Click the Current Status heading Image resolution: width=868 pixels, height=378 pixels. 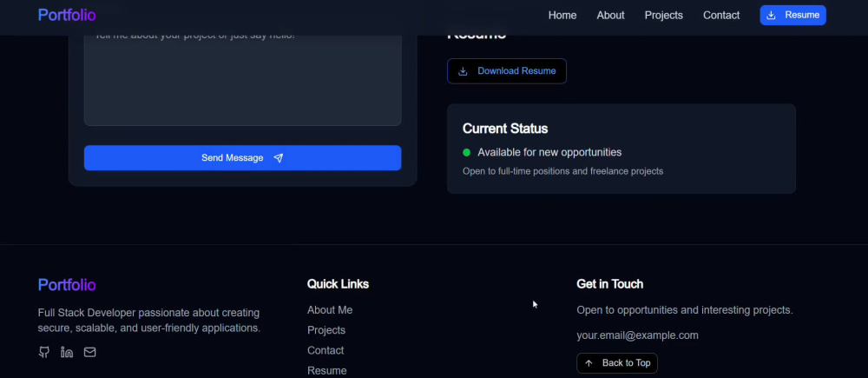(505, 129)
